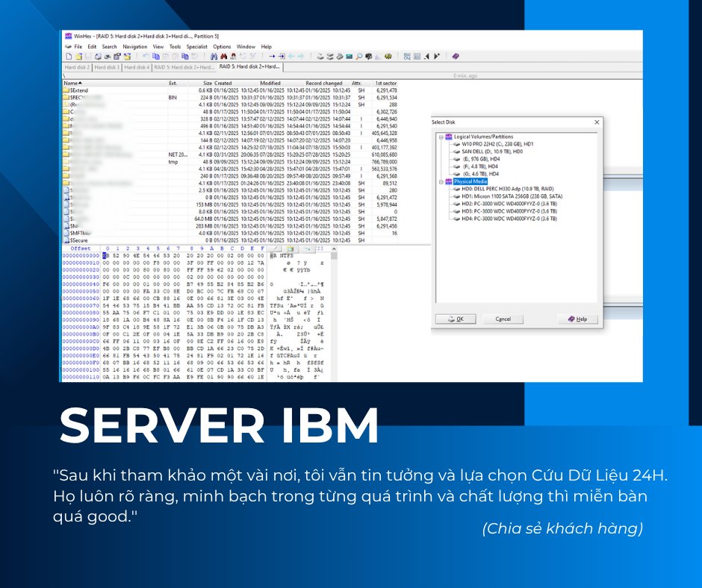Open the File menu
The height and width of the screenshot is (588, 702).
tap(78, 46)
